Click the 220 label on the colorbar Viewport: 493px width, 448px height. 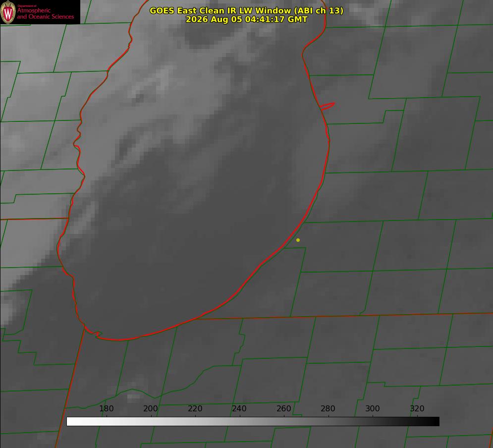(195, 408)
